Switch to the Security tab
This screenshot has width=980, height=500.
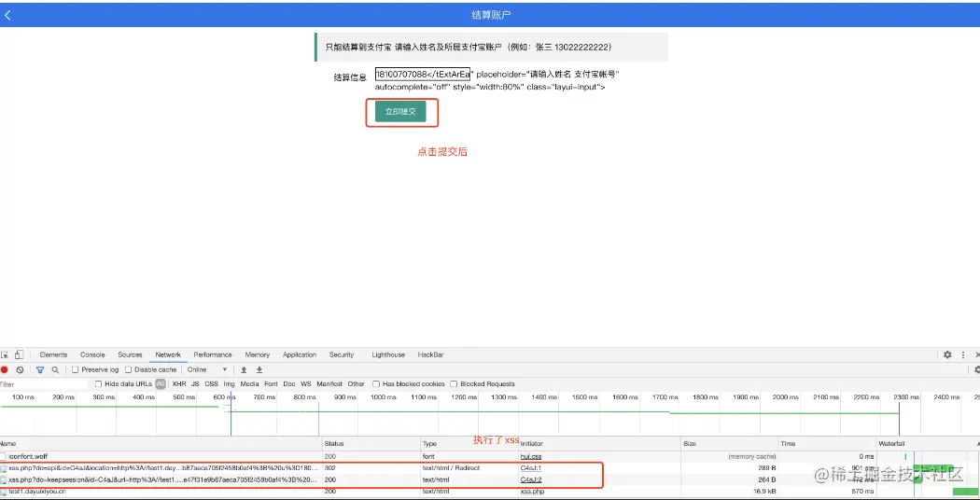point(342,354)
